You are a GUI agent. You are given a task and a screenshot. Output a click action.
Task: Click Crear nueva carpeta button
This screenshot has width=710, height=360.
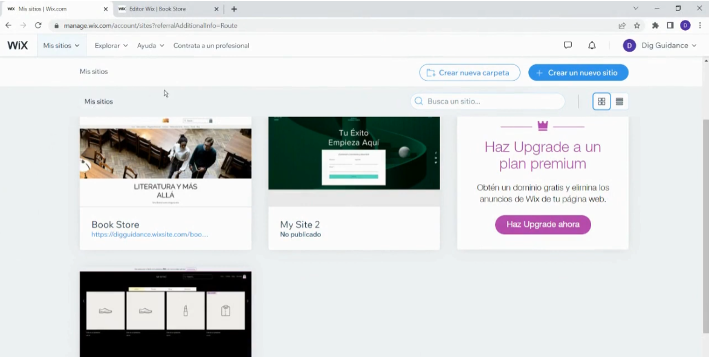click(x=470, y=72)
